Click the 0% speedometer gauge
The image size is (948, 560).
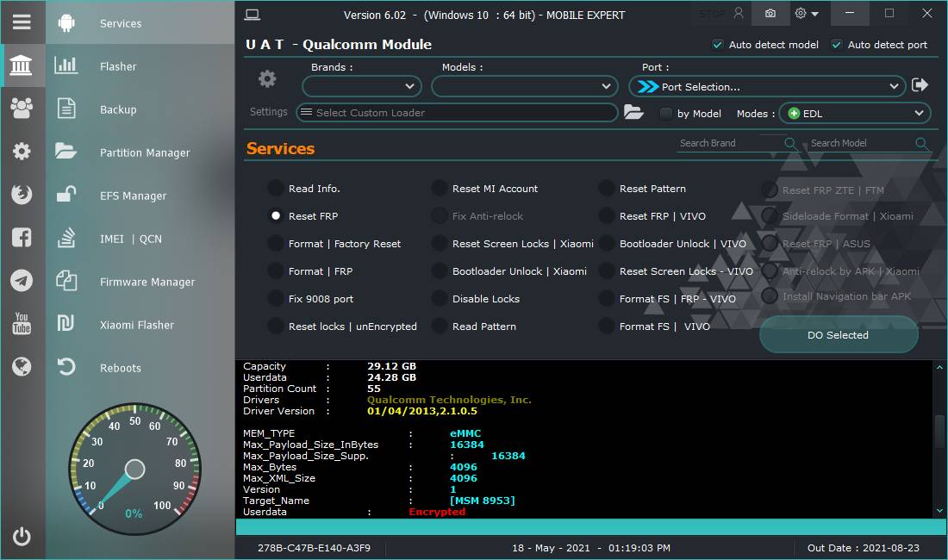point(134,469)
